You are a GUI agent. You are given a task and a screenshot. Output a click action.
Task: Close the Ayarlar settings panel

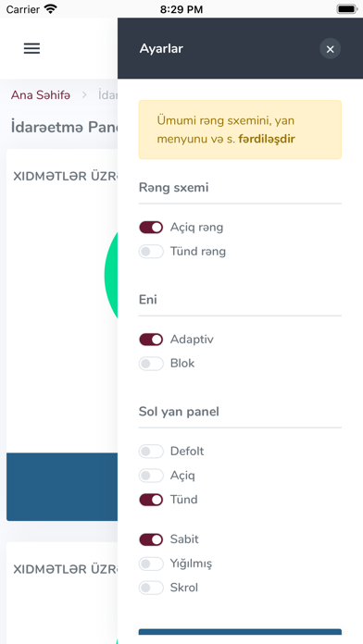tap(330, 49)
